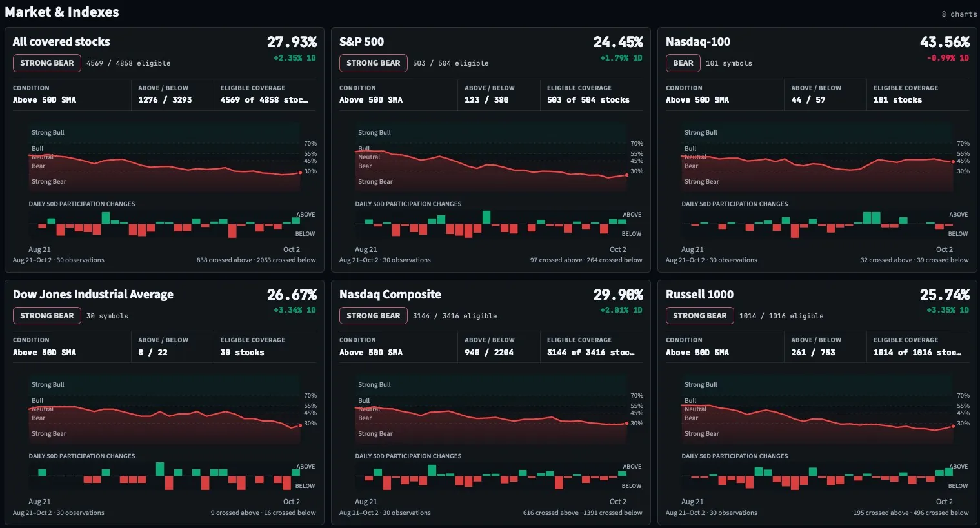
Task: Click 26.67% value on Dow Jones card
Action: [x=292, y=295]
